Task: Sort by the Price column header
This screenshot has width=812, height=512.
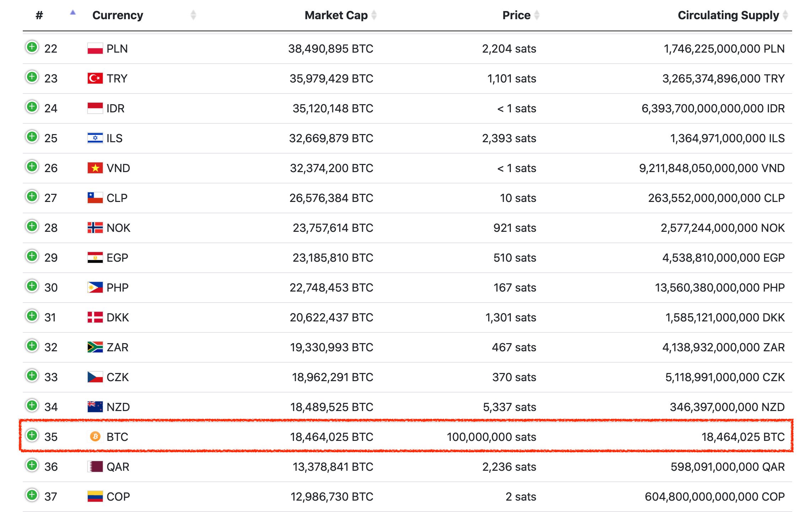Action: [x=516, y=15]
